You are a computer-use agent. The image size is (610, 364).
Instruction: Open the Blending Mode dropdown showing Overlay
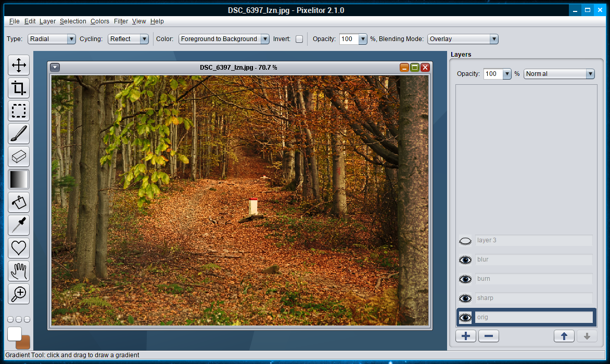pos(463,39)
